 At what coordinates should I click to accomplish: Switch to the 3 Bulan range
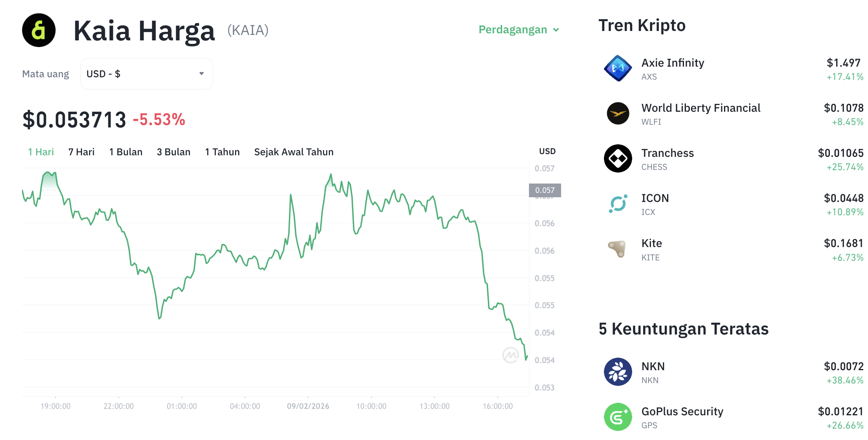click(173, 152)
